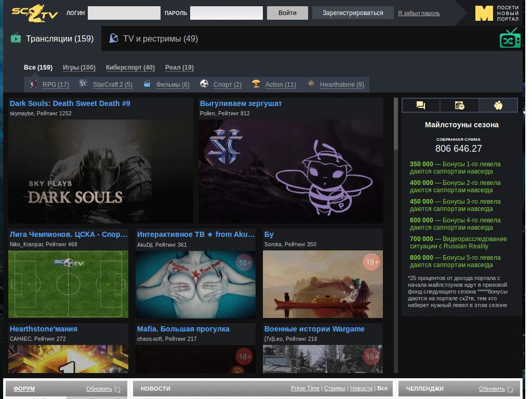Open Интерактивное ТВ from Aku stream title

point(196,234)
